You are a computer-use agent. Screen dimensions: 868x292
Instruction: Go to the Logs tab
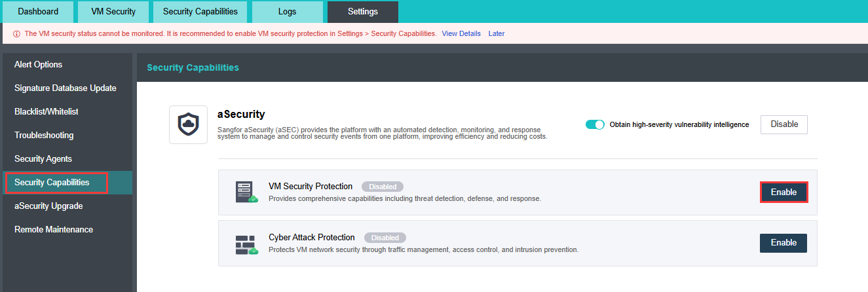click(287, 12)
